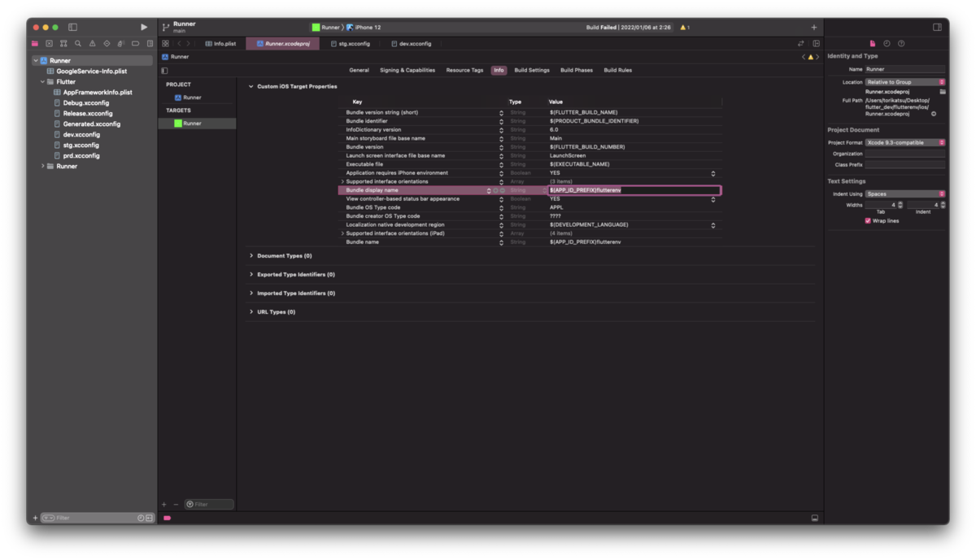Open the Info.plist editor tab

(x=220, y=44)
